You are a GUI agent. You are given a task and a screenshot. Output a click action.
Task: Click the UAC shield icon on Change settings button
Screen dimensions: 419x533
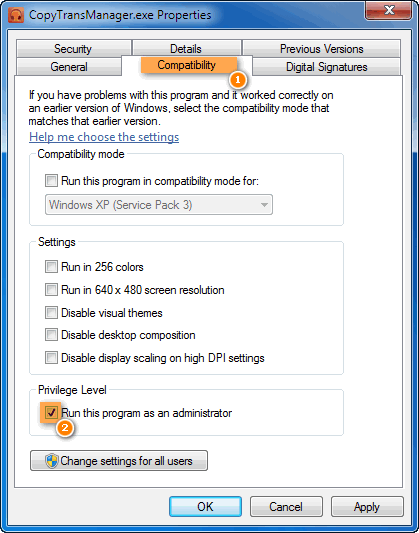tap(52, 461)
